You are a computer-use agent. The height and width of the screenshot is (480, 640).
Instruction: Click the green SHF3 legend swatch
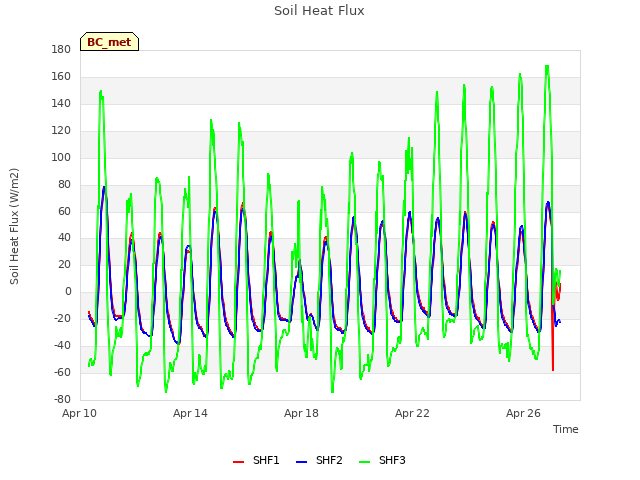[364, 462]
